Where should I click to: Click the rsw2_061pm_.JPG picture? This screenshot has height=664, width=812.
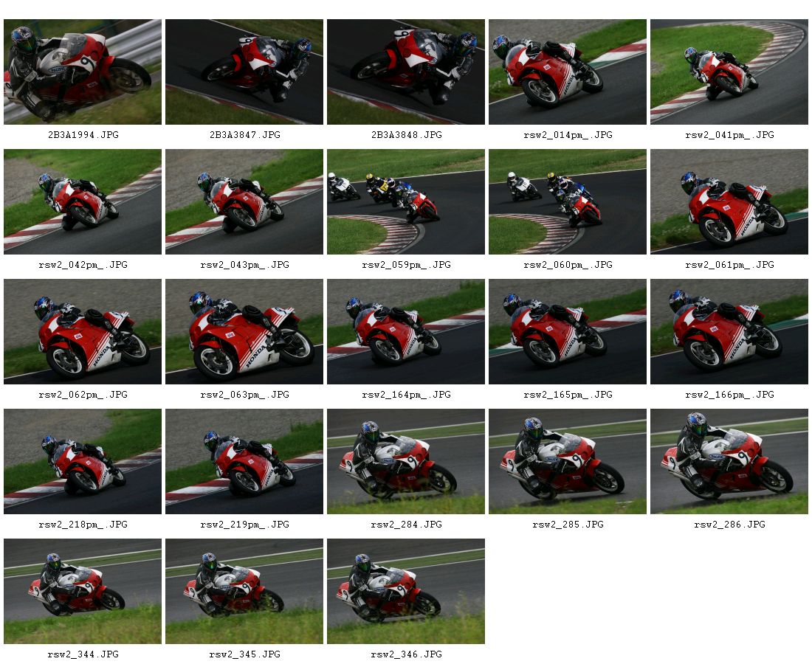click(729, 202)
